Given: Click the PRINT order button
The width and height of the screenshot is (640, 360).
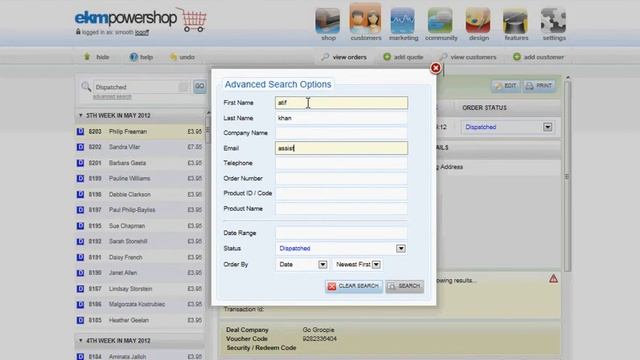Looking at the screenshot, I should click(x=539, y=86).
